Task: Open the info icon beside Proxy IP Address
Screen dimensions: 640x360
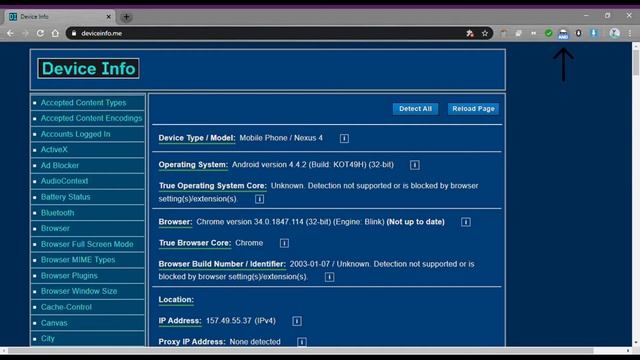Action: click(302, 342)
